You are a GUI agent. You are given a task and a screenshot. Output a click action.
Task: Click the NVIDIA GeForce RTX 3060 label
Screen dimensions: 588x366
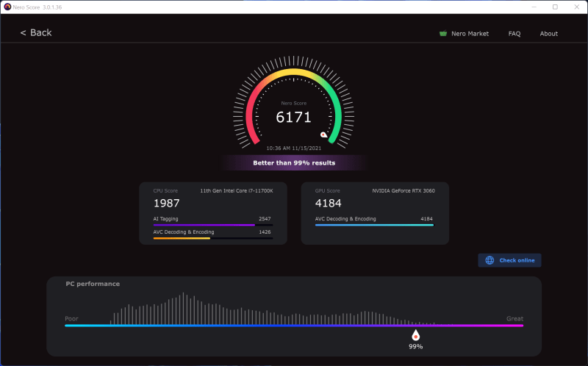click(404, 191)
